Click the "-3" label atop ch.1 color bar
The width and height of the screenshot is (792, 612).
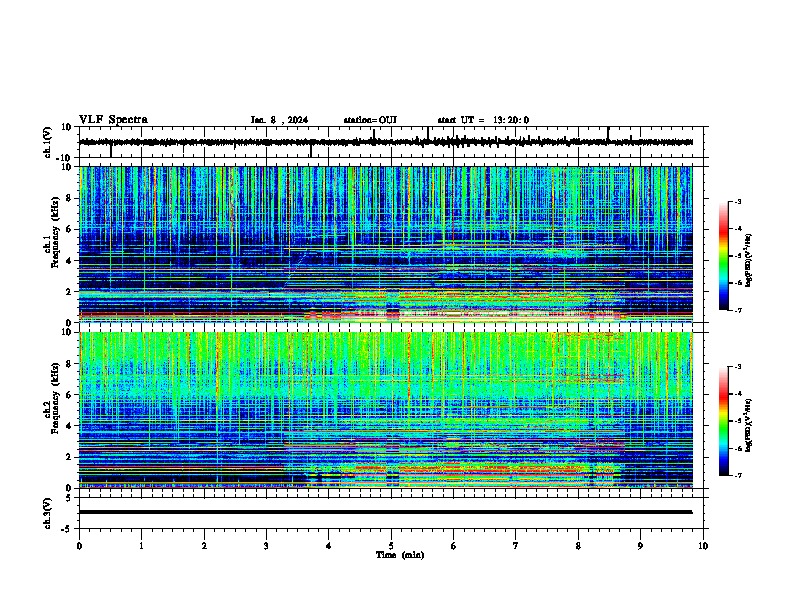pos(737,201)
